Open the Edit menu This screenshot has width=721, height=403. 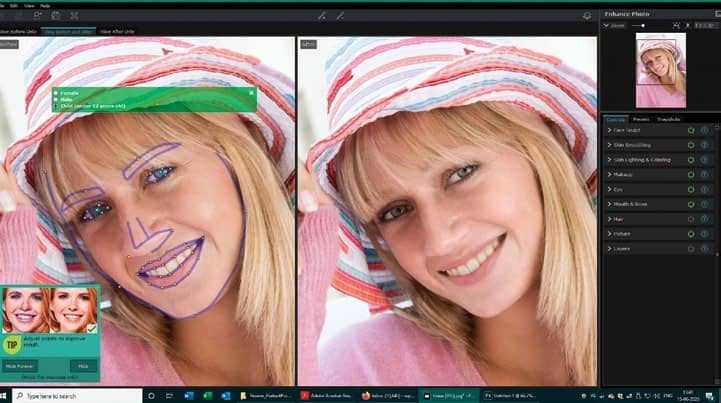[x=14, y=6]
